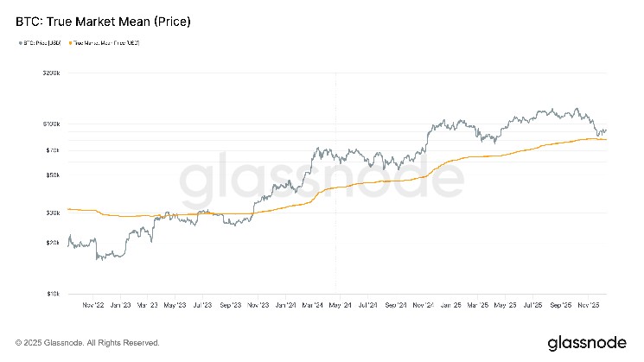
Task: Click the large glassnode watermark in the chart
Action: point(322,181)
